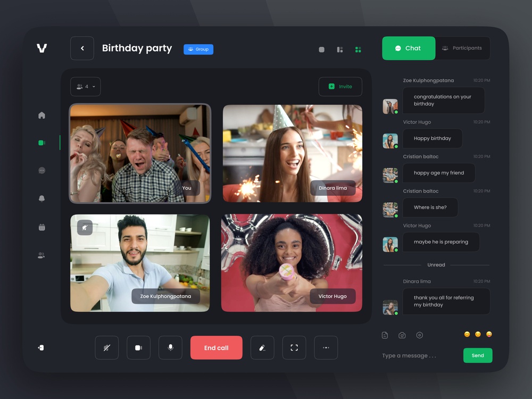
Task: Click the Zoe Kulphongpatana name label
Action: tap(165, 296)
